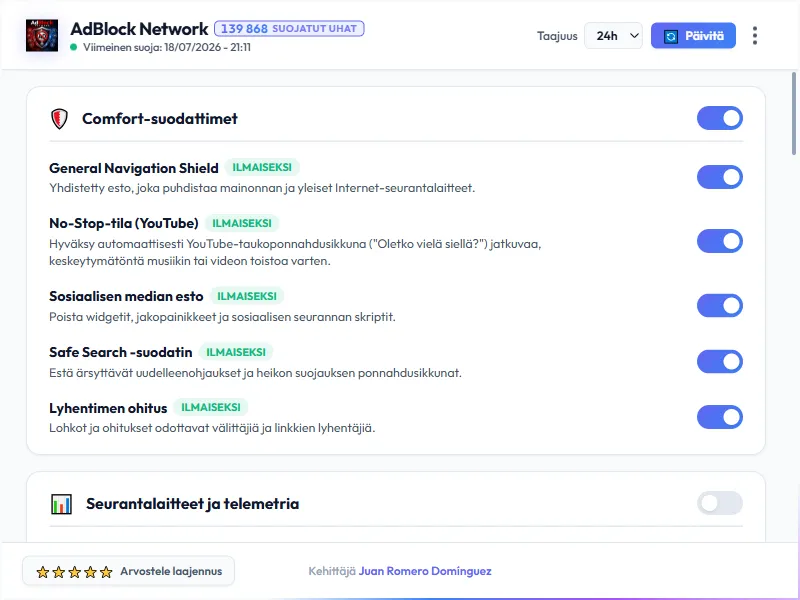Click the AdBlock Network logo icon

coord(42,36)
